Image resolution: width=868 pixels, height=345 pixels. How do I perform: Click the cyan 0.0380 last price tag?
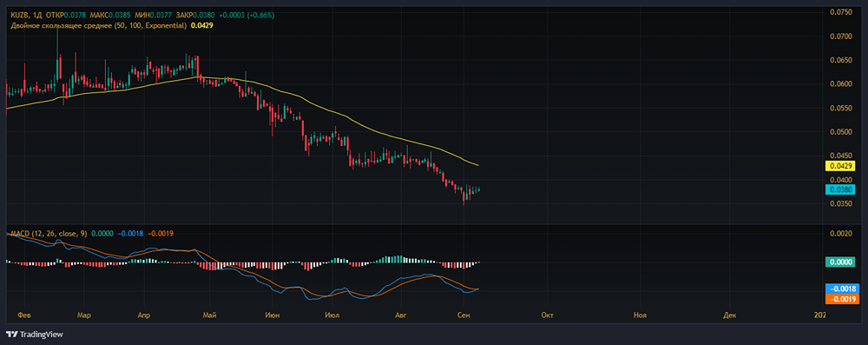point(840,189)
